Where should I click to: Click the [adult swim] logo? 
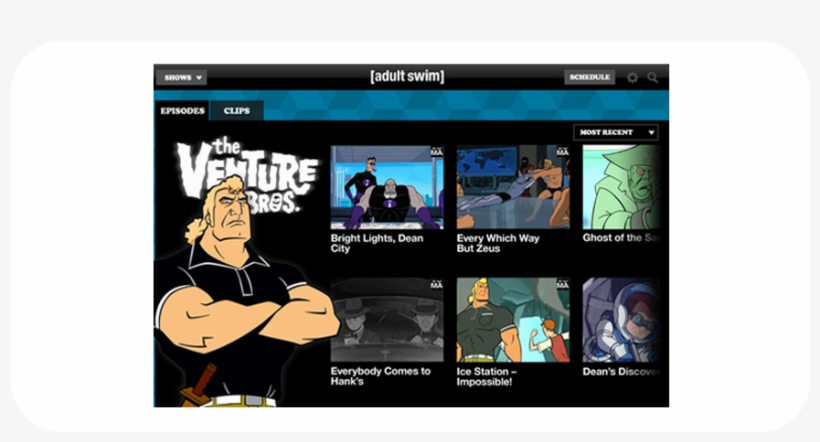pyautogui.click(x=407, y=76)
